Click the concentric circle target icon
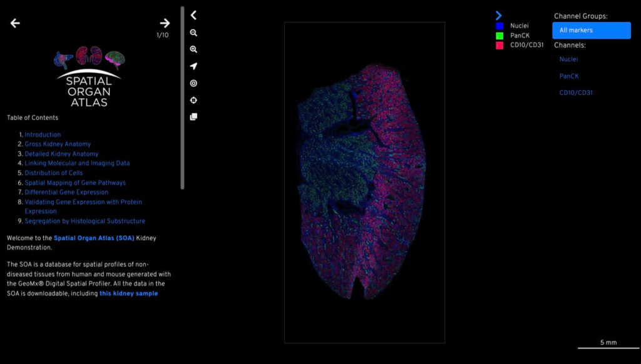641x364 pixels. tap(193, 83)
